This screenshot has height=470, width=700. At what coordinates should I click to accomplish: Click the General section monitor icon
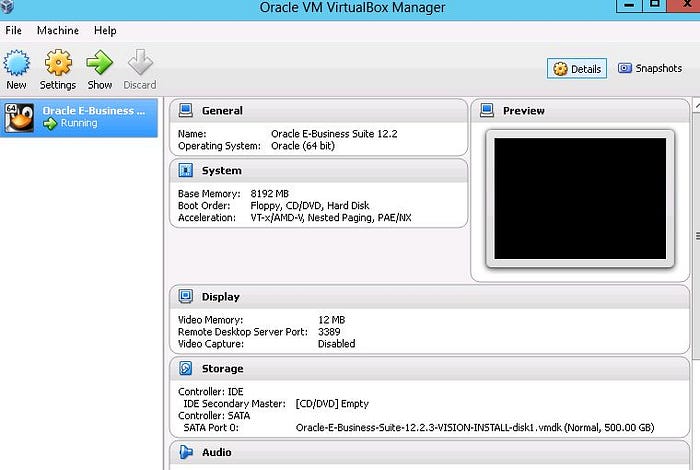pyautogui.click(x=185, y=110)
